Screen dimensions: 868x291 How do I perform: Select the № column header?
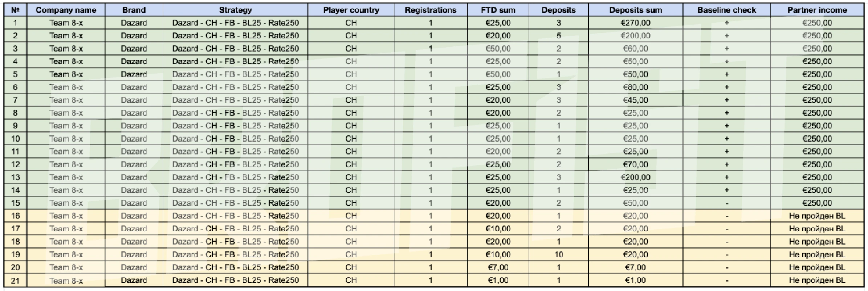(x=15, y=10)
